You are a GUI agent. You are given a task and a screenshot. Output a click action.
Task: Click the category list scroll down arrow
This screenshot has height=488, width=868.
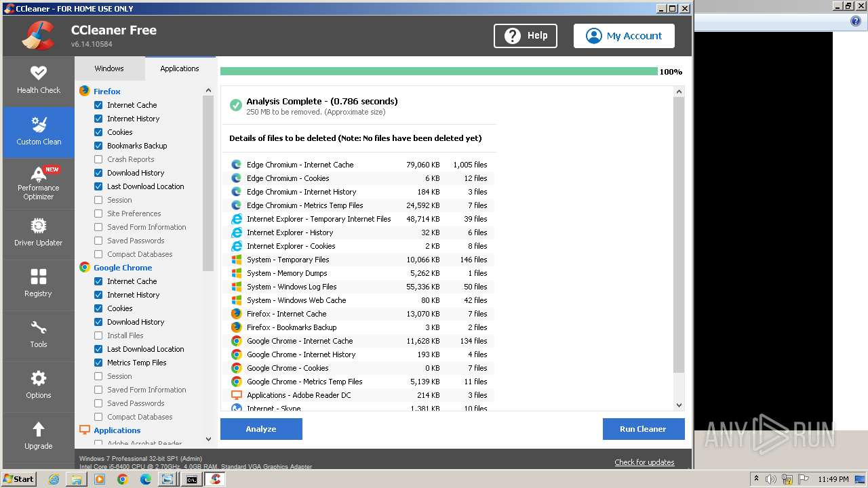pos(208,439)
